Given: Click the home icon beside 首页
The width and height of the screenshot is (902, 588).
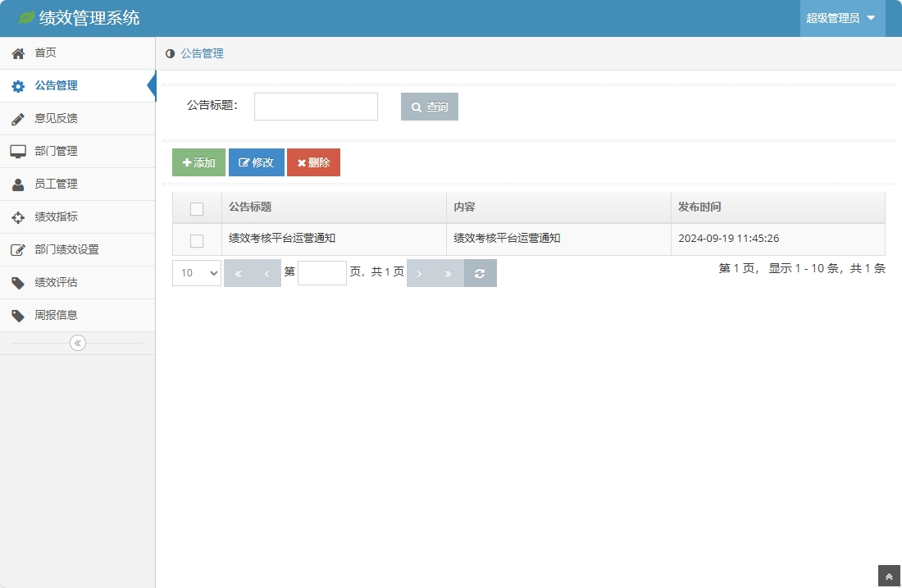Looking at the screenshot, I should click(x=16, y=52).
